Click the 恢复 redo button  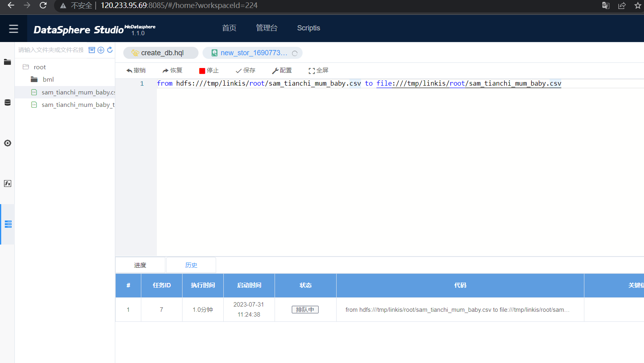[173, 70]
